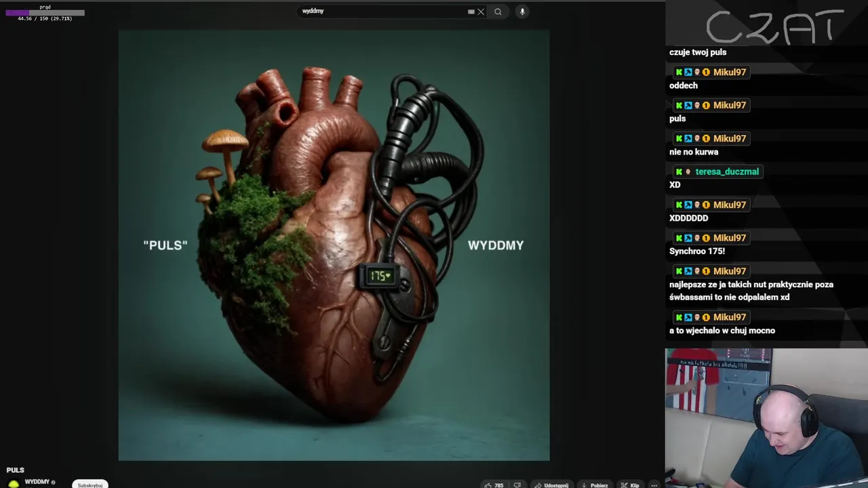Click the chat message 'Synchroo 175!'
Image resolution: width=868 pixels, height=488 pixels.
[697, 251]
